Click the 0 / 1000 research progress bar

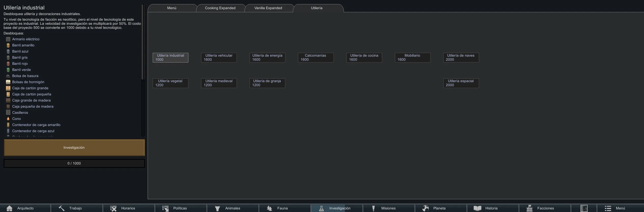(x=74, y=163)
